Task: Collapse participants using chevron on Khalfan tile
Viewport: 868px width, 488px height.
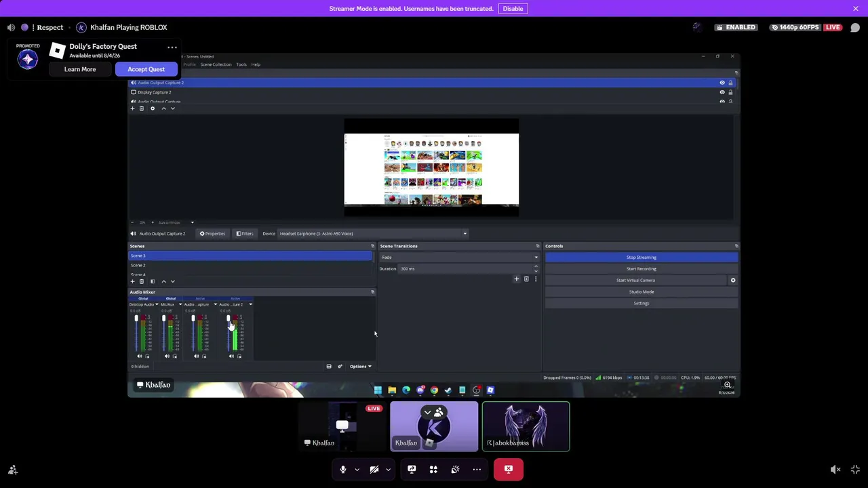Action: coord(427,412)
